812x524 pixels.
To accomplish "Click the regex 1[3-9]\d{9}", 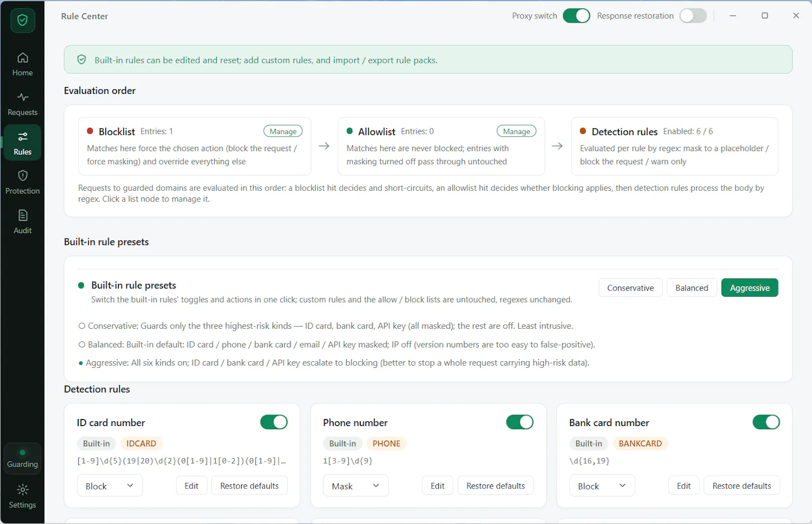I will [348, 461].
